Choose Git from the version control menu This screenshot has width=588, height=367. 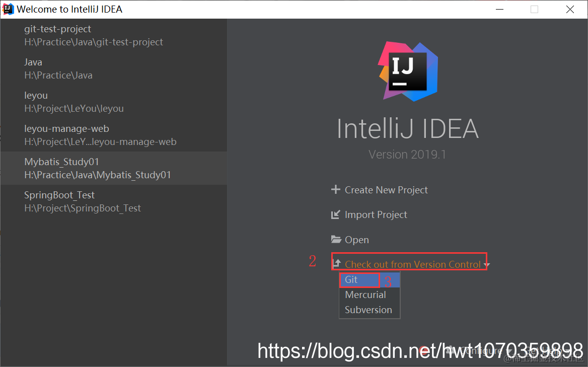point(370,279)
